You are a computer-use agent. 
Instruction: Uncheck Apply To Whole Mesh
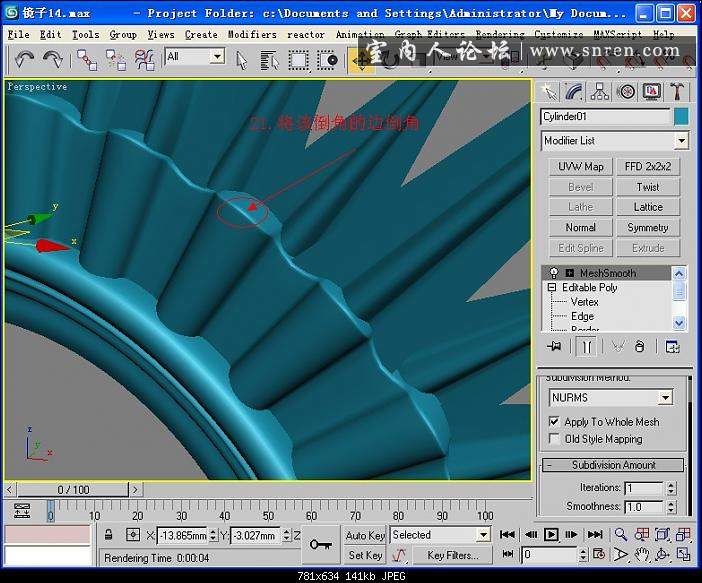[554, 421]
